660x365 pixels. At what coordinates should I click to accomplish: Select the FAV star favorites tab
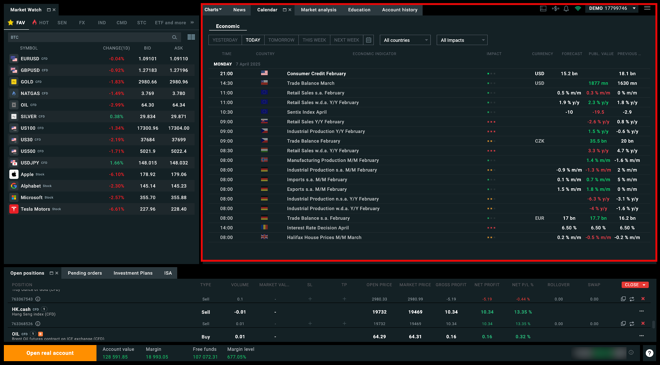coord(16,23)
